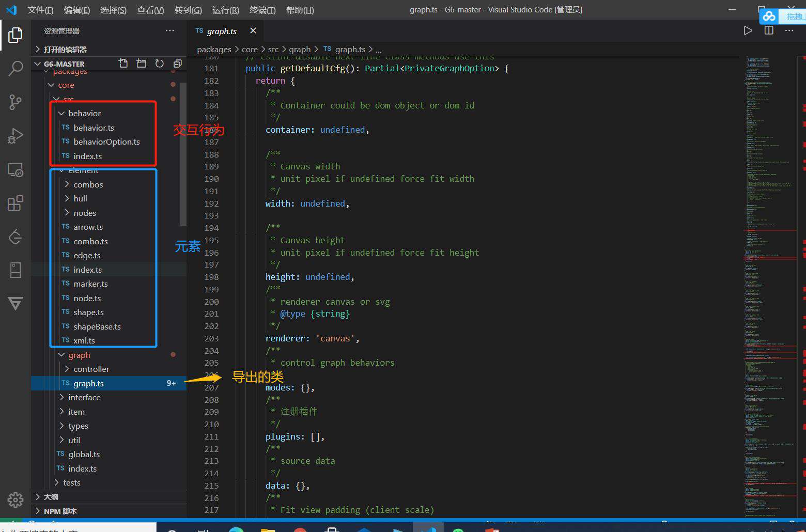Screen dimensions: 806x532
Task: Collapse the graph folder
Action: 109,355
